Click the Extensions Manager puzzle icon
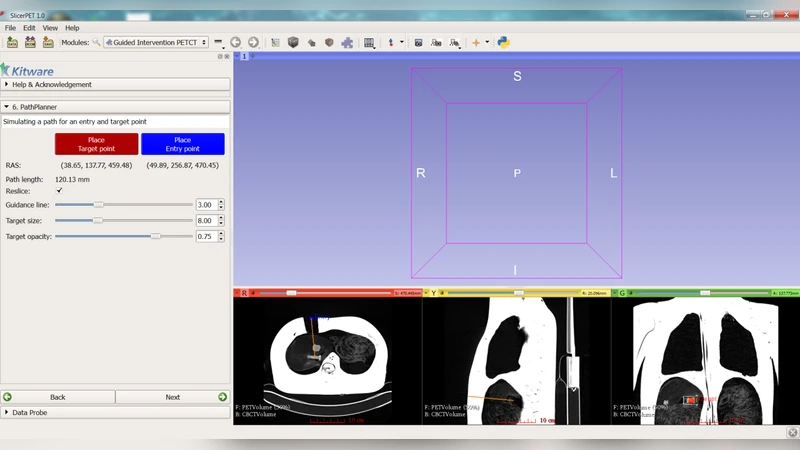800x450 pixels. 347,42
